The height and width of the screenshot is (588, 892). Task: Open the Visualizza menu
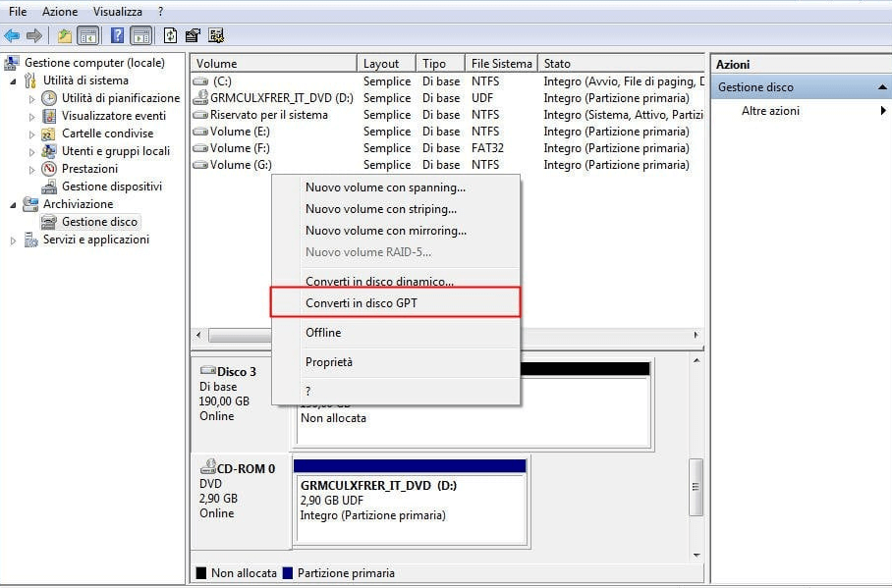pos(118,12)
